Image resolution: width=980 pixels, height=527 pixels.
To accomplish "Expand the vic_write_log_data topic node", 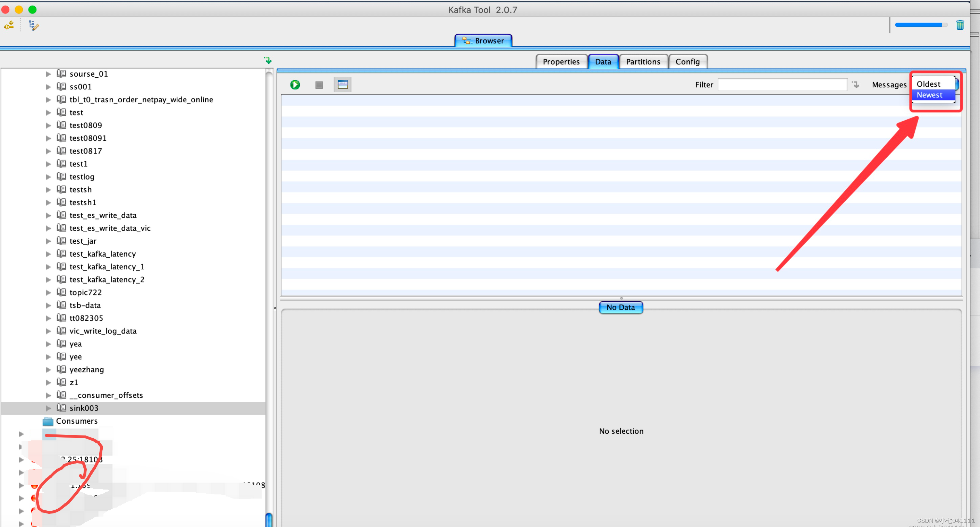I will pos(48,331).
